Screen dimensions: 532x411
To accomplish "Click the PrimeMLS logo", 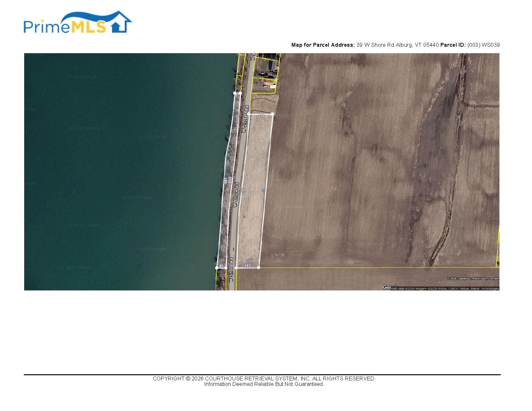I will click(77, 23).
